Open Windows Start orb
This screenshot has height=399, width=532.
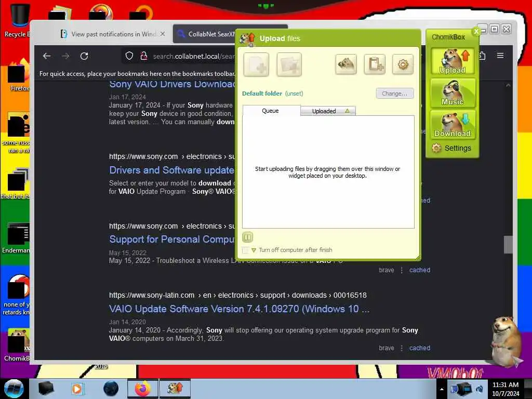14,389
